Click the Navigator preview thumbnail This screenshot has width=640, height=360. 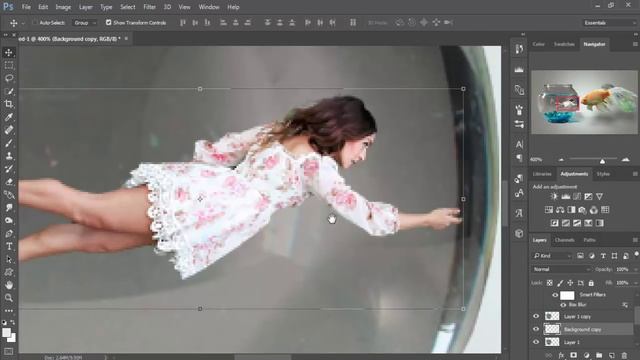pyautogui.click(x=584, y=102)
